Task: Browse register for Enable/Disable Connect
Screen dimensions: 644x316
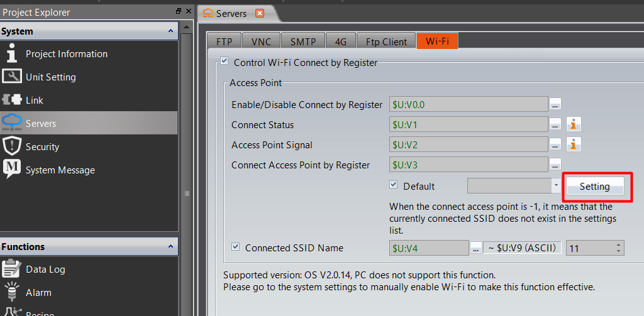Action: point(555,104)
